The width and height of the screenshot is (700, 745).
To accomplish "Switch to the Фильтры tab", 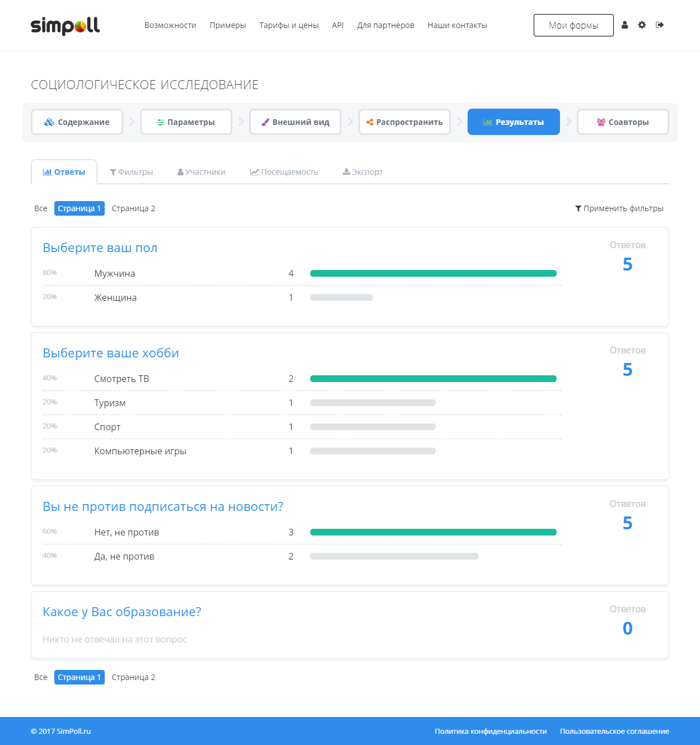I will coord(132,172).
